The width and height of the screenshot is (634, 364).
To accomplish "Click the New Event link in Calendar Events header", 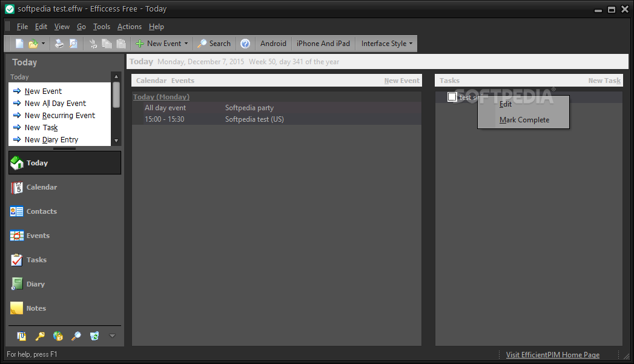I will point(401,81).
